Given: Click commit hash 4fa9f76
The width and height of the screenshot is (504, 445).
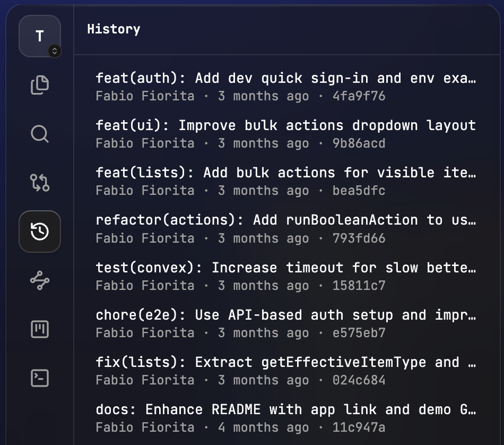Looking at the screenshot, I should pos(359,96).
